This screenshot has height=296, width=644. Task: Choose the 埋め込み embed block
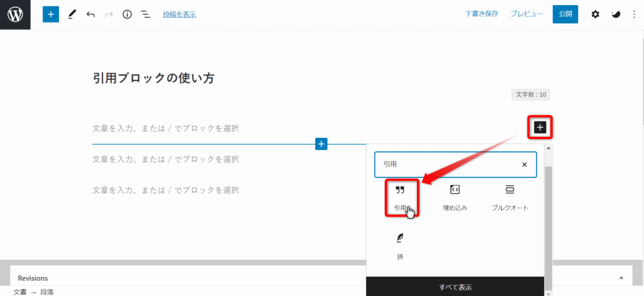[455, 198]
